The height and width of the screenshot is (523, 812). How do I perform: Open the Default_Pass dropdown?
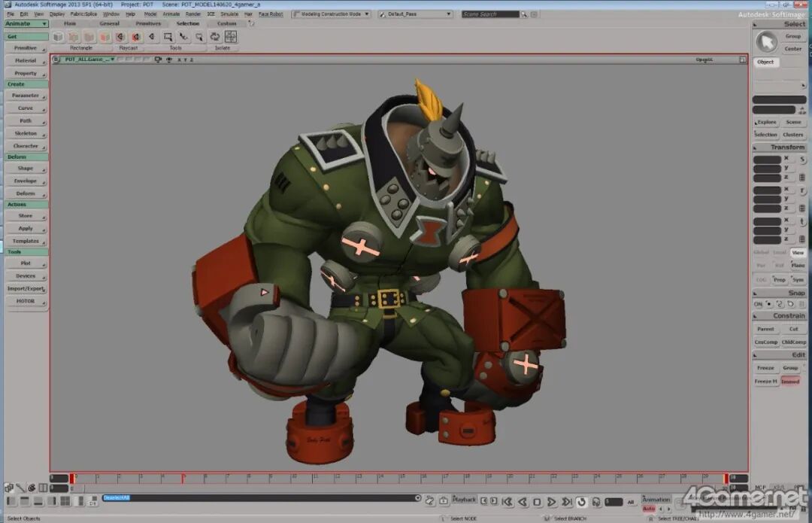click(415, 14)
